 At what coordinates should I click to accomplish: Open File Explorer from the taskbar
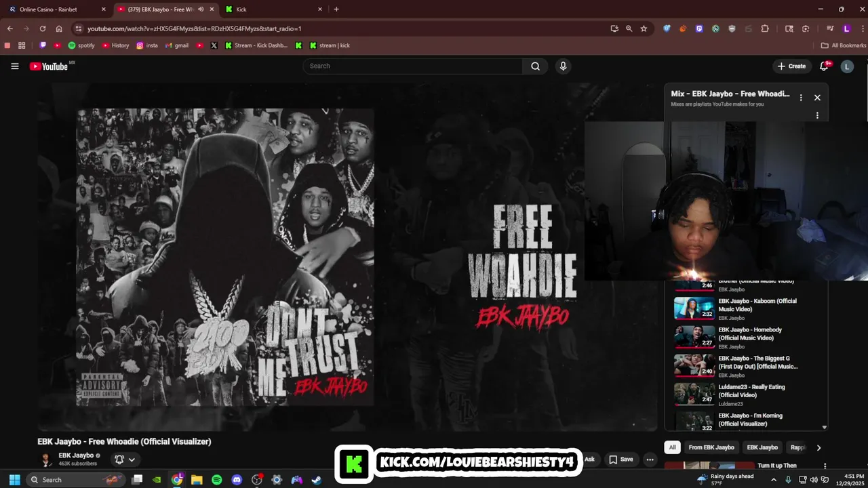point(197,479)
